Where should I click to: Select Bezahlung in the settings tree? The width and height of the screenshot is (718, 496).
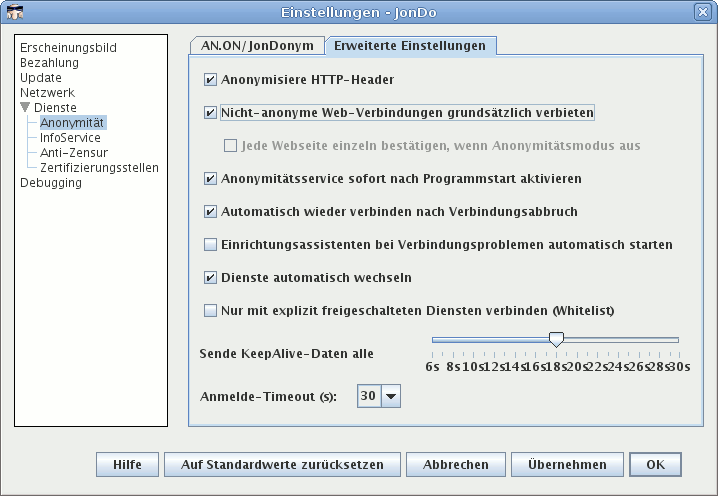pyautogui.click(x=49, y=63)
